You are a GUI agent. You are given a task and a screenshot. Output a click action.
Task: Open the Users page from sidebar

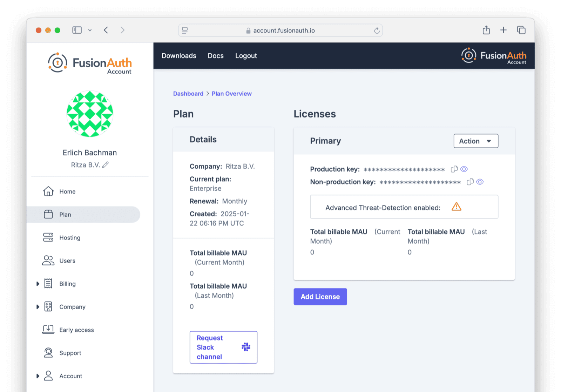(x=67, y=261)
